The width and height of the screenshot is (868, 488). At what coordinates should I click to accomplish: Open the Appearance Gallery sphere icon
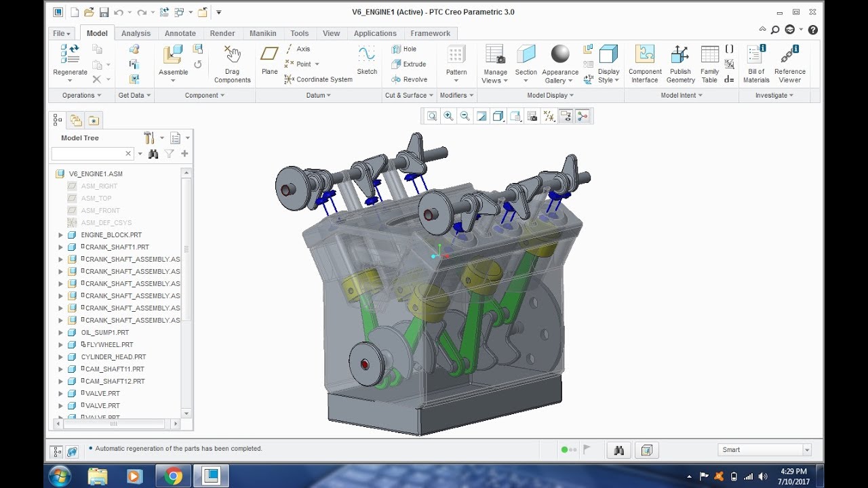tap(560, 54)
